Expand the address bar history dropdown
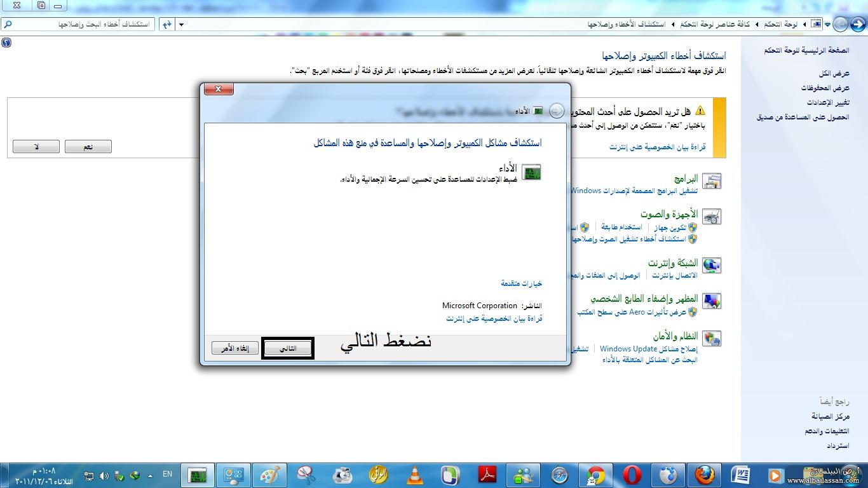The height and width of the screenshot is (488, 868). (181, 24)
